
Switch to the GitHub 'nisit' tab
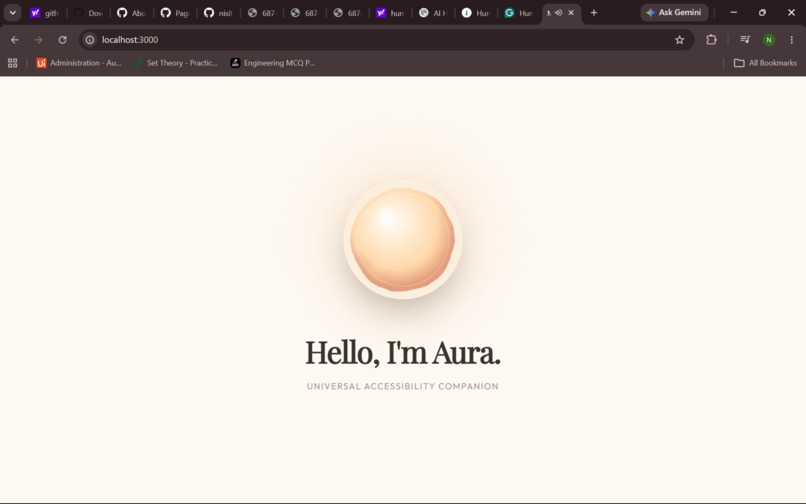coord(218,13)
